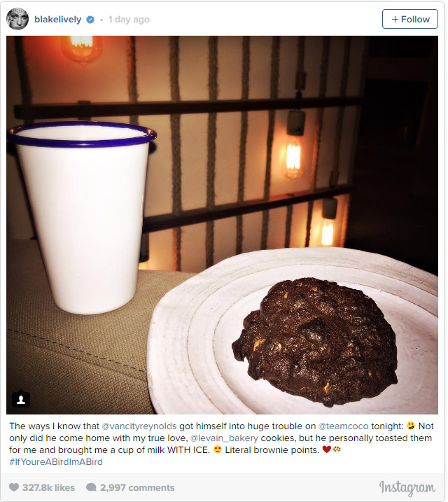448x502 pixels.
Task: Open the @vancityreynolds mention
Action: (x=139, y=426)
